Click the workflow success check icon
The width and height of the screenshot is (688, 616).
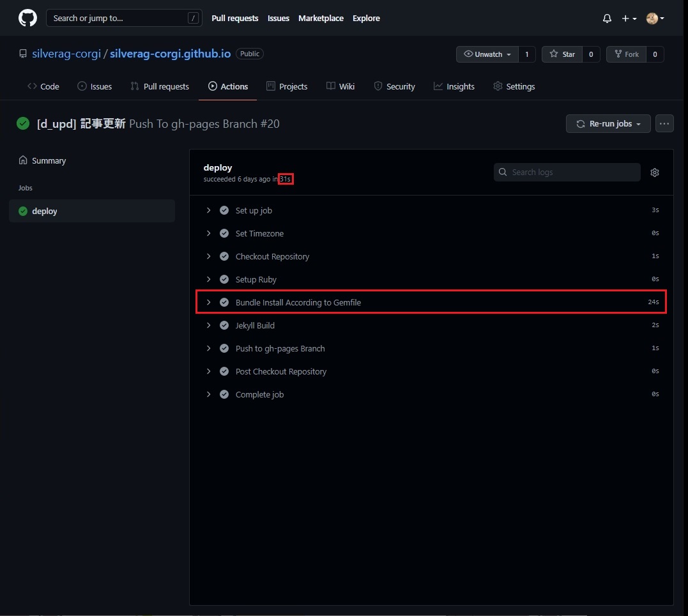tap(23, 123)
